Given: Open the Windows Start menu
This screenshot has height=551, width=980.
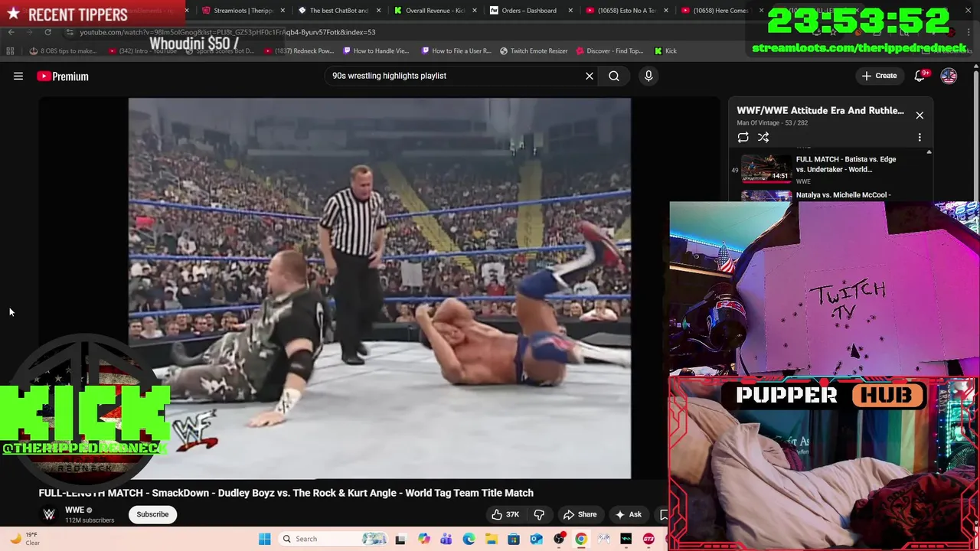Looking at the screenshot, I should tap(264, 539).
